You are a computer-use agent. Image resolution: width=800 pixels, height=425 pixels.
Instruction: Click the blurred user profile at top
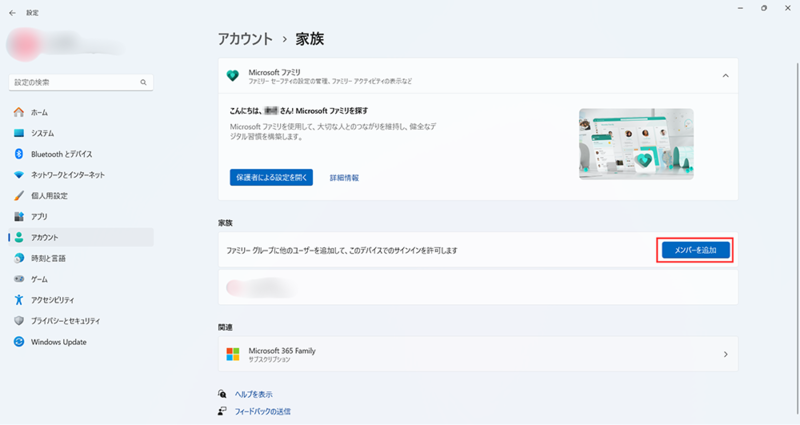click(x=64, y=44)
